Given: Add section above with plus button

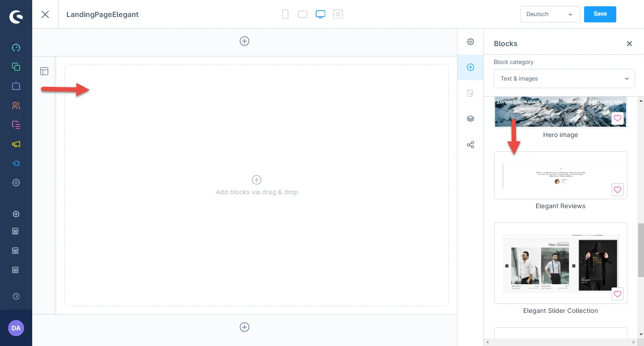Looking at the screenshot, I should [x=245, y=41].
